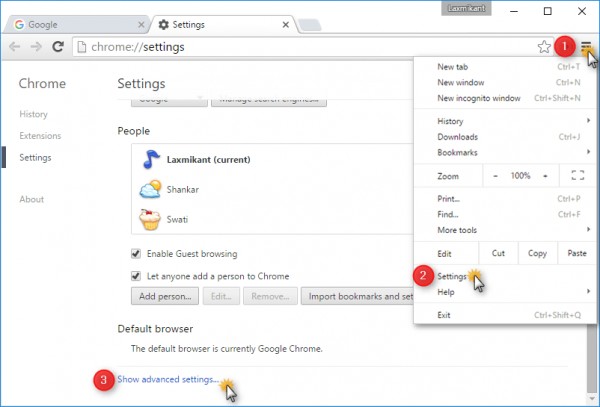Switch to the Google tab
The height and width of the screenshot is (407, 600).
tap(77, 25)
